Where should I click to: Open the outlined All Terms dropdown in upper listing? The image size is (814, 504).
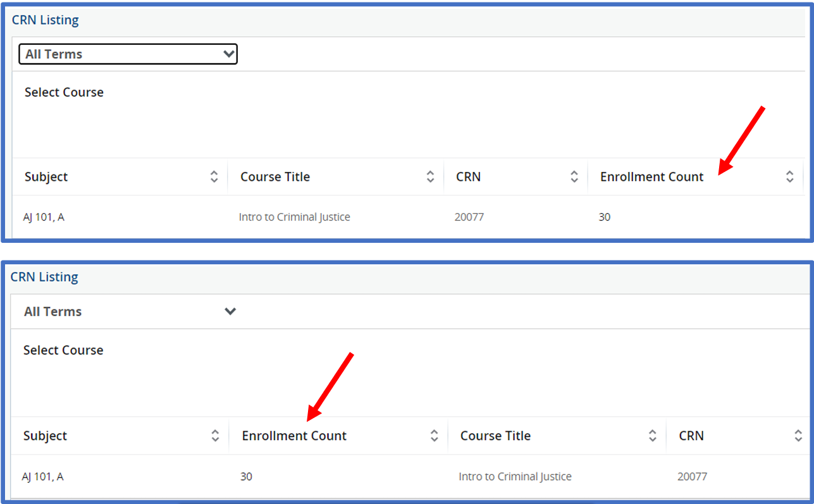coord(128,54)
